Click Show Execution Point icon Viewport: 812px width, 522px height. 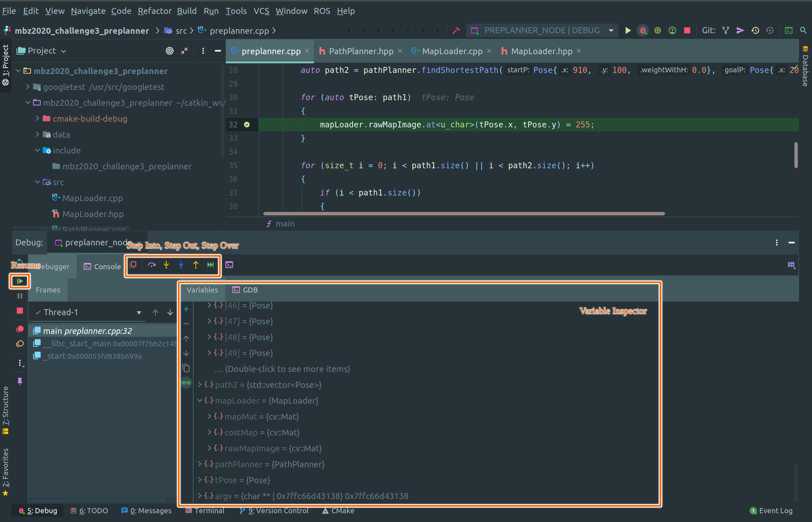coord(133,265)
